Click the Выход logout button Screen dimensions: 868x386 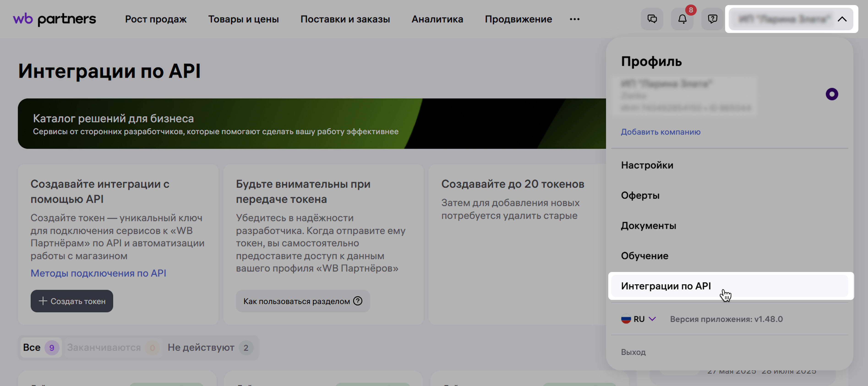(x=633, y=352)
